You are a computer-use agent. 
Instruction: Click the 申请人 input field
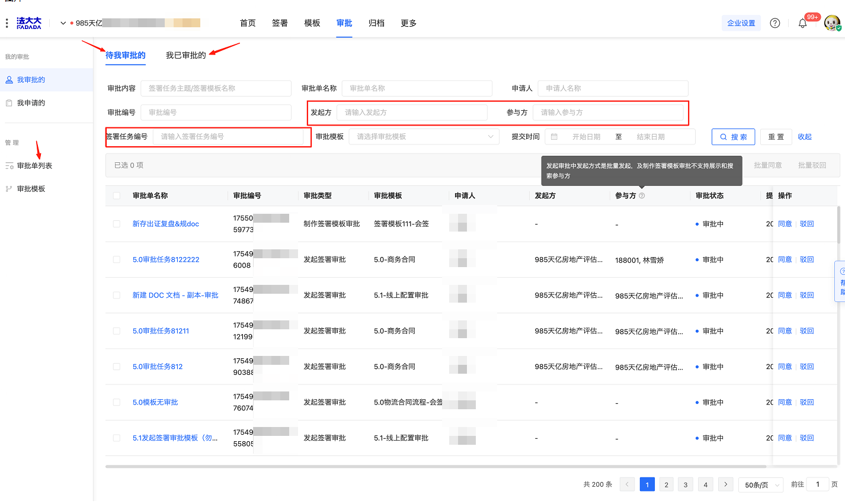pos(613,88)
